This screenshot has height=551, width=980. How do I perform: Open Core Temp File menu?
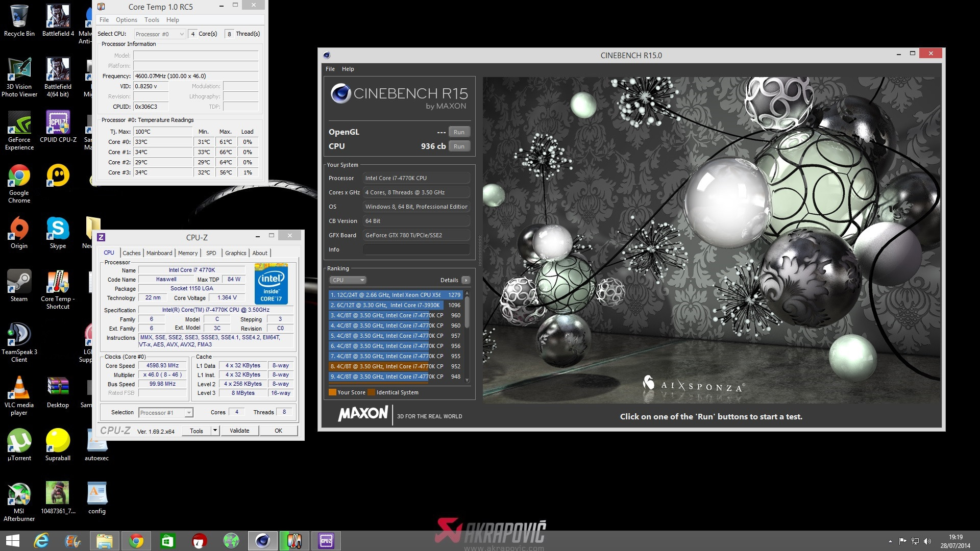click(x=104, y=20)
